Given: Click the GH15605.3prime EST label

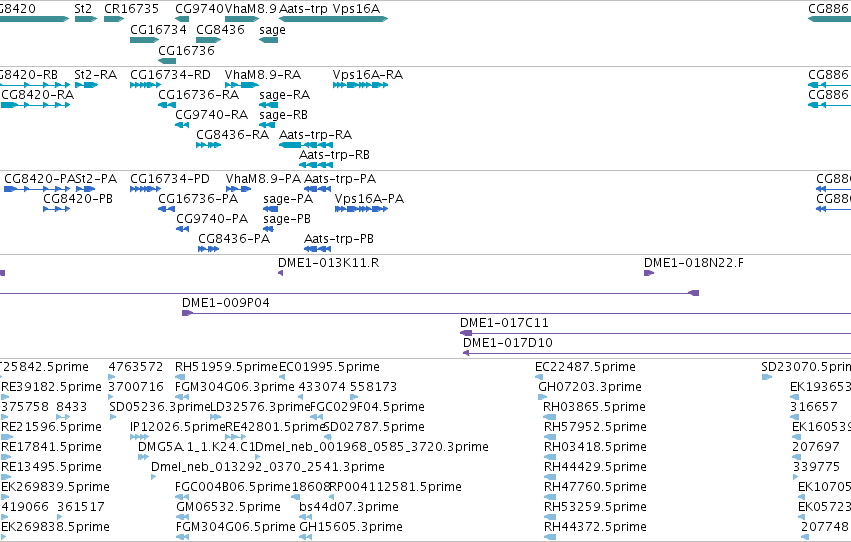Looking at the screenshot, I should click(351, 527).
